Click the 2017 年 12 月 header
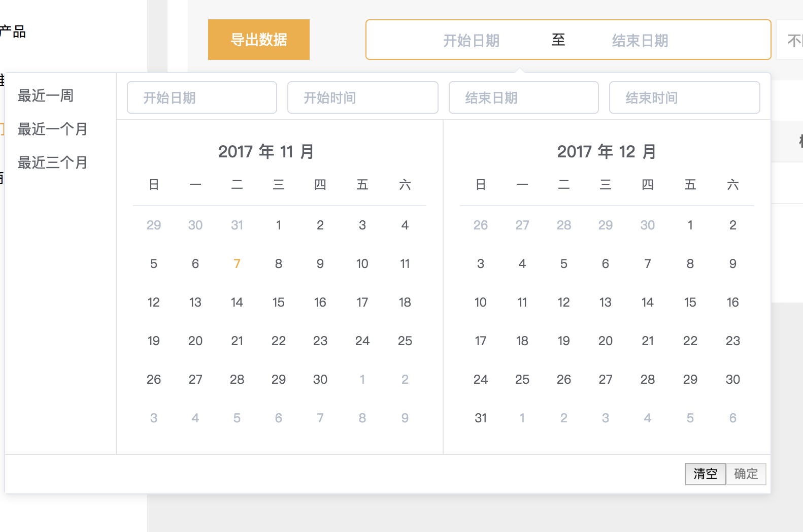Viewport: 803px width, 532px height. (607, 151)
